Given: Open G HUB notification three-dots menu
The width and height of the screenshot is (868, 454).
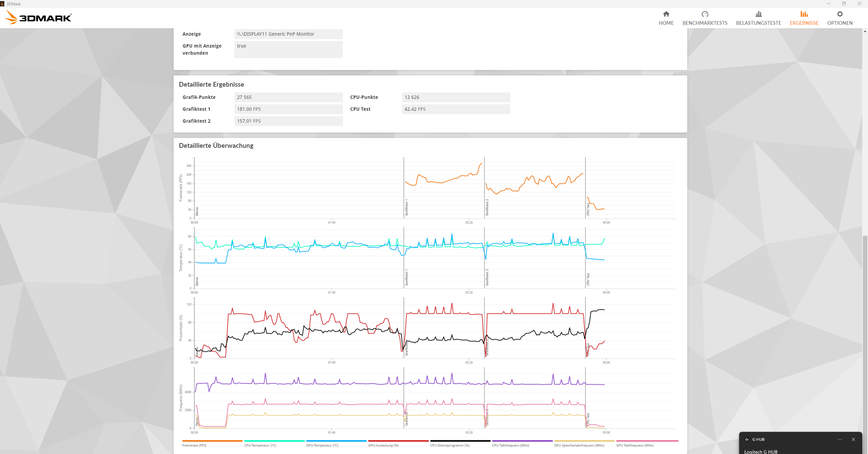Looking at the screenshot, I should point(839,439).
